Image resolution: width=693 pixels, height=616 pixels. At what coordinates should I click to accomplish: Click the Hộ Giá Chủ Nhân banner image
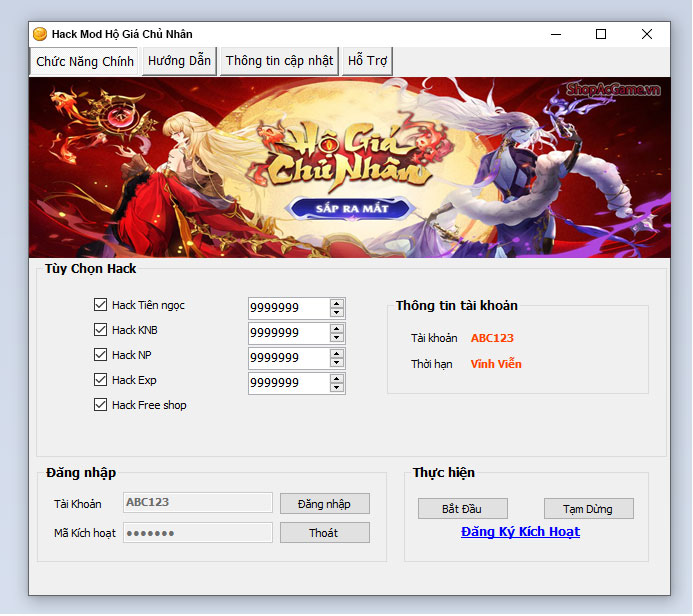[x=350, y=167]
